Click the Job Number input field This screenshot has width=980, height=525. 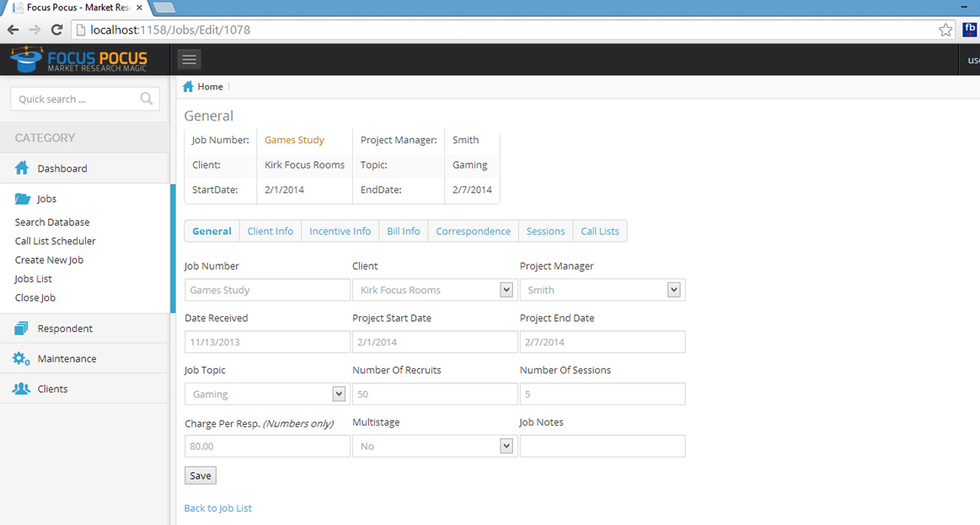pos(267,290)
